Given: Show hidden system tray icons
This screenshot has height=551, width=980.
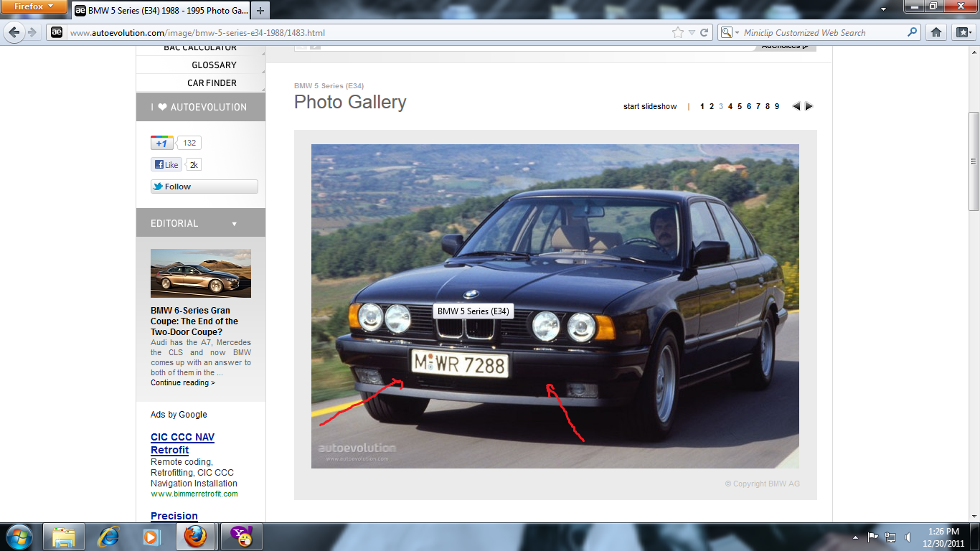Looking at the screenshot, I should 855,537.
